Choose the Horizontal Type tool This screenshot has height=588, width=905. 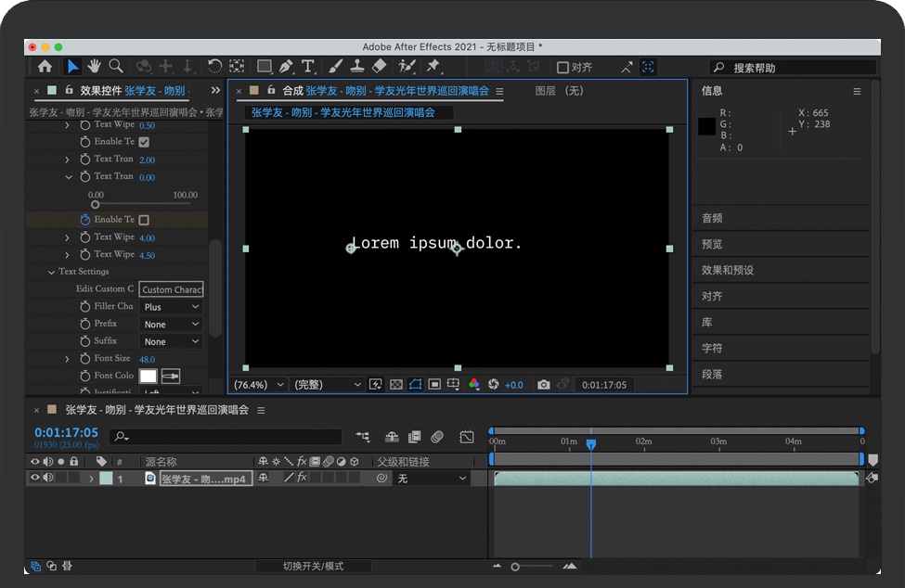pos(308,67)
